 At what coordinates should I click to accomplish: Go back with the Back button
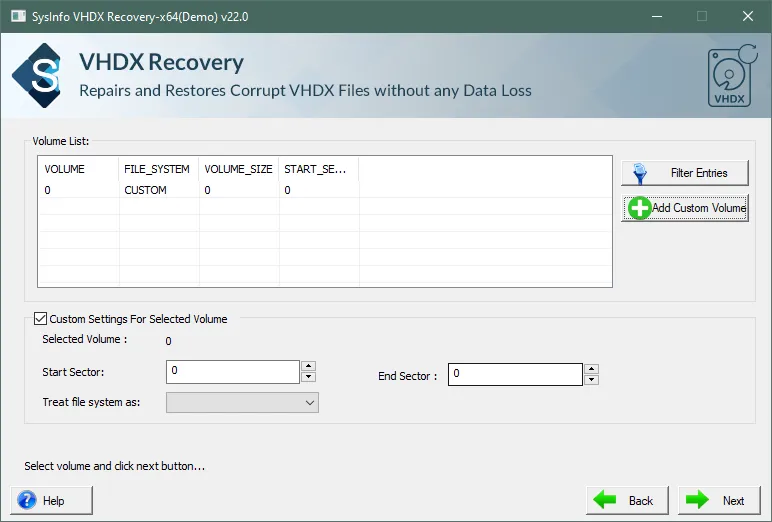627,500
